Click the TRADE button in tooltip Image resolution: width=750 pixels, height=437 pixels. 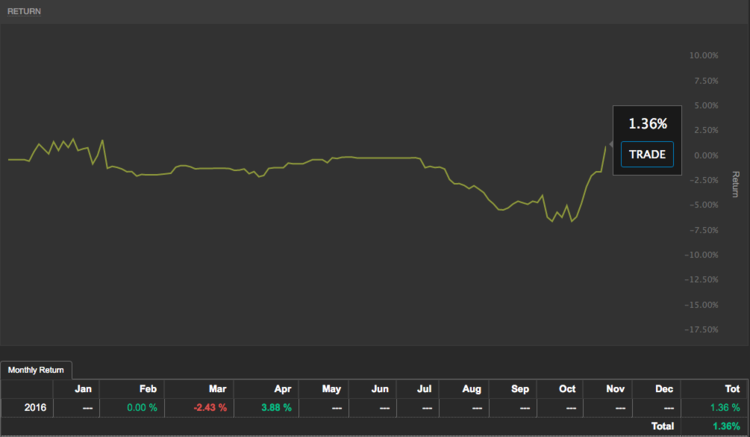point(647,154)
